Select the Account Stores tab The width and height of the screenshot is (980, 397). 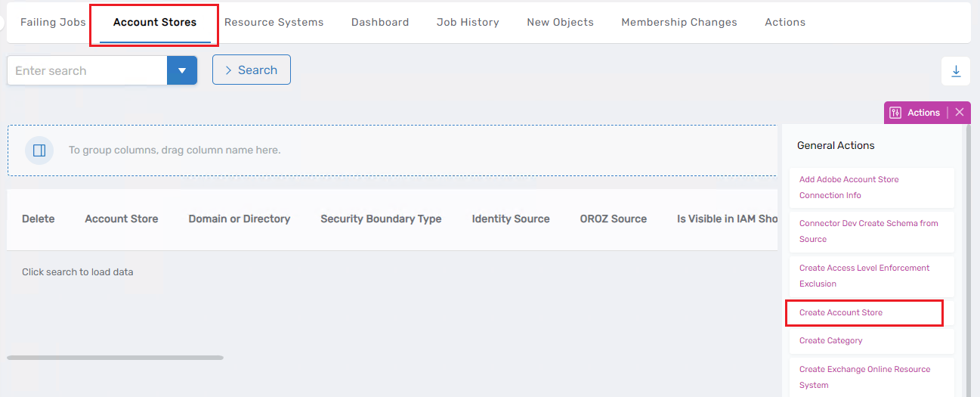(x=155, y=23)
